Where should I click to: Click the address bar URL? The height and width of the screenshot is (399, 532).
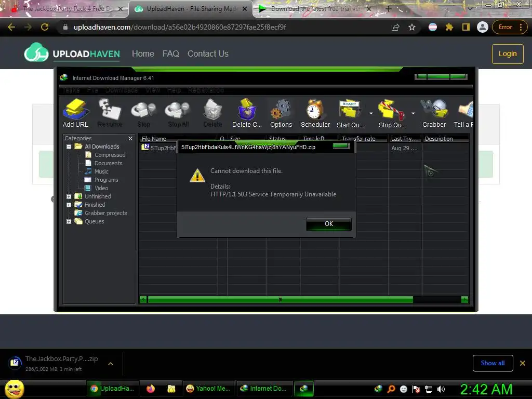(x=180, y=27)
